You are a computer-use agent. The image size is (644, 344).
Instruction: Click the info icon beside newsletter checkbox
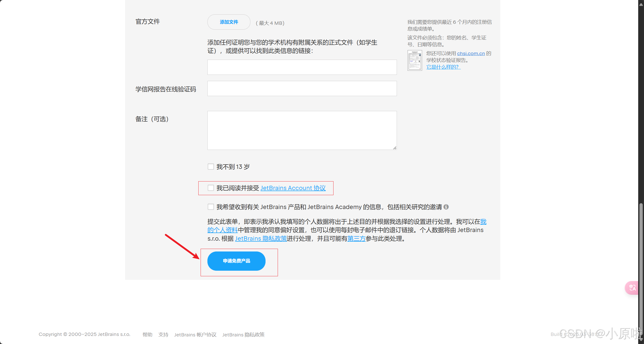pyautogui.click(x=446, y=207)
